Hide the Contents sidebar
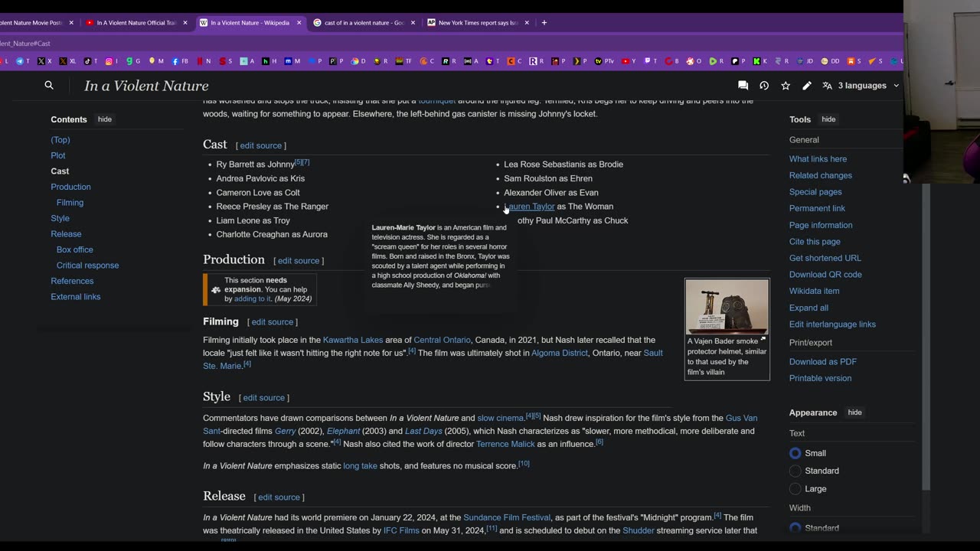This screenshot has width=980, height=551. point(105,119)
